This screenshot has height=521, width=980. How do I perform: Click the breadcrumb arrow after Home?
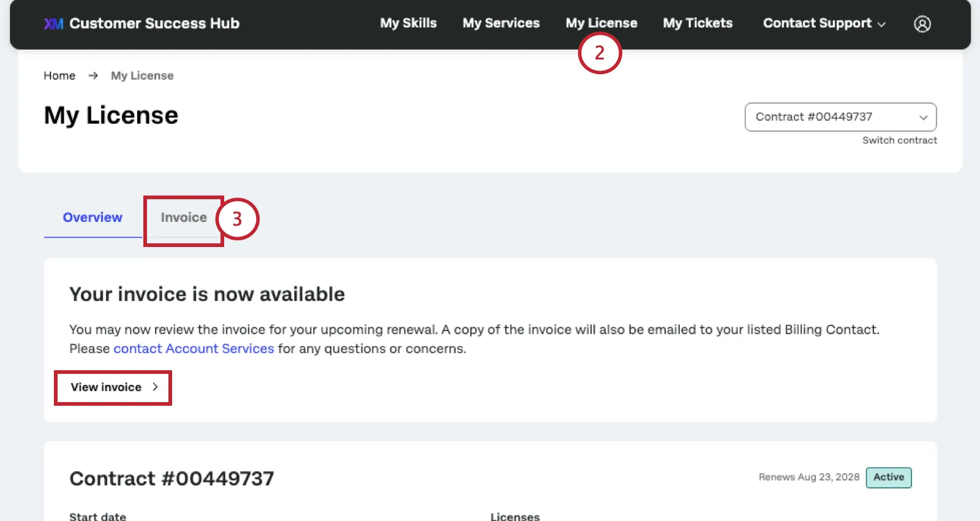pos(93,75)
